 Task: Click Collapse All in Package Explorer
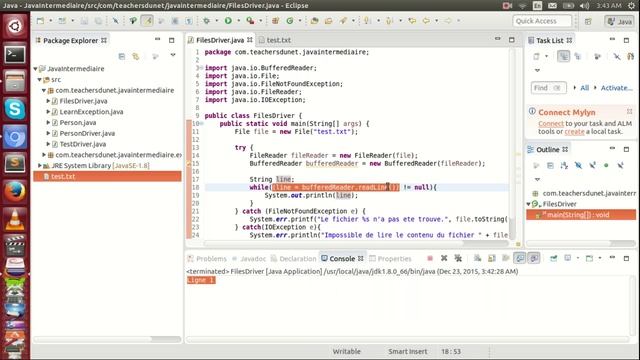(122, 56)
